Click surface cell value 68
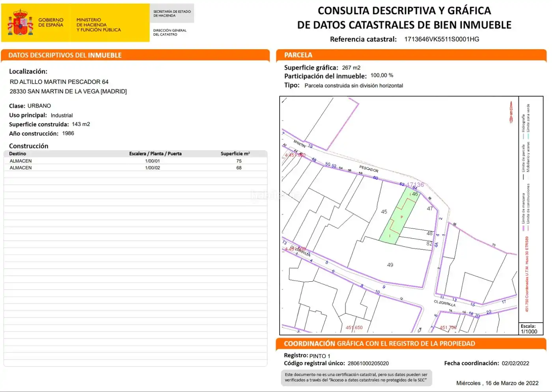Image resolution: width=552 pixels, height=392 pixels. tap(239, 168)
